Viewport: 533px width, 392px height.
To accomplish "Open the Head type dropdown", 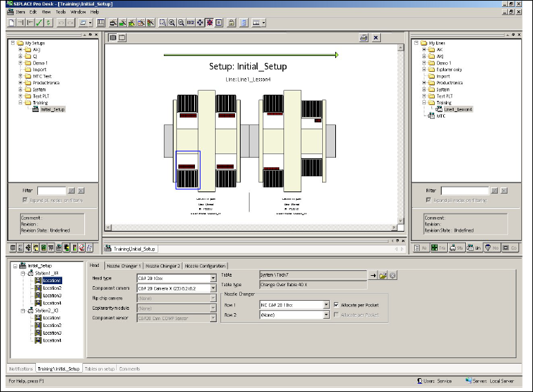I will click(213, 279).
